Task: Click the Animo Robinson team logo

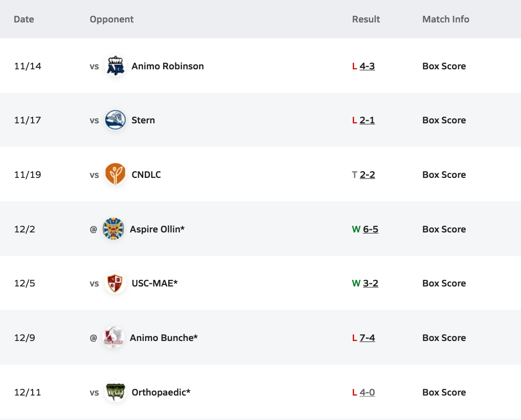Action: 115,66
